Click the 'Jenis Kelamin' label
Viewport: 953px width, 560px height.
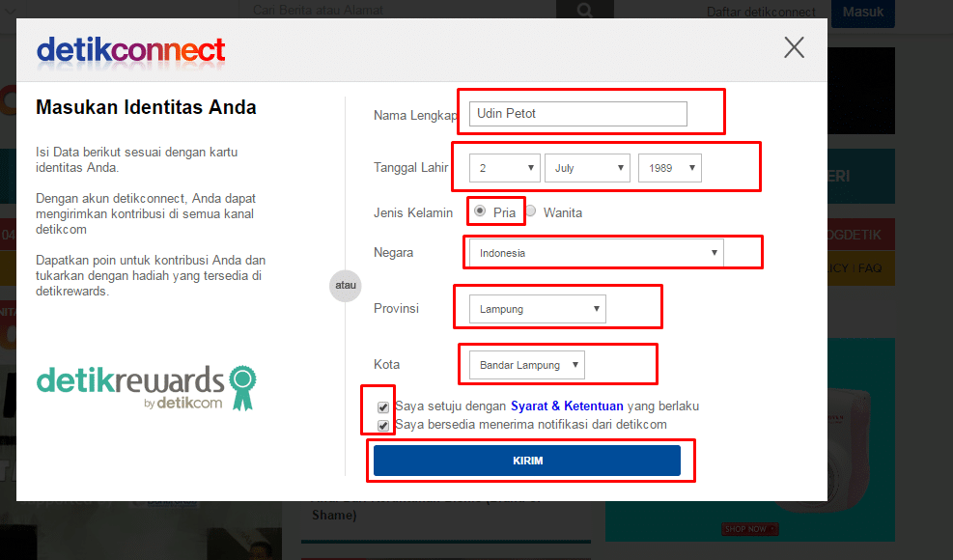pyautogui.click(x=413, y=212)
